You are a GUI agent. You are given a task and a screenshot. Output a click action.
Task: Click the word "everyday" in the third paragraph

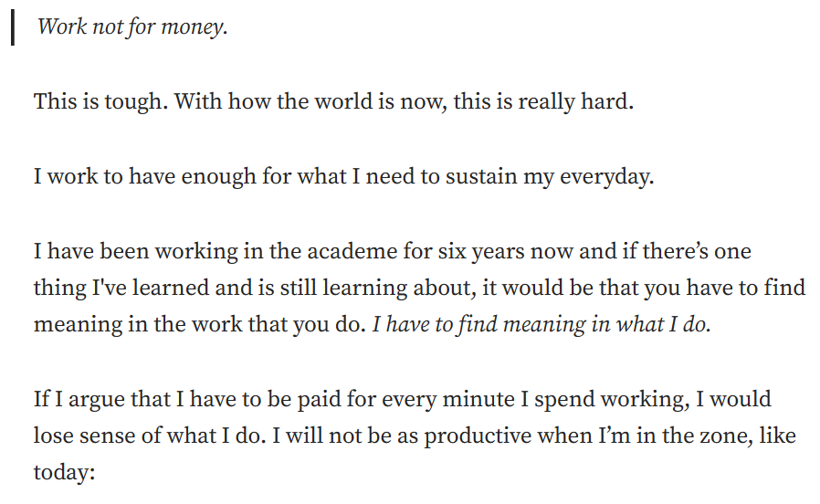604,176
